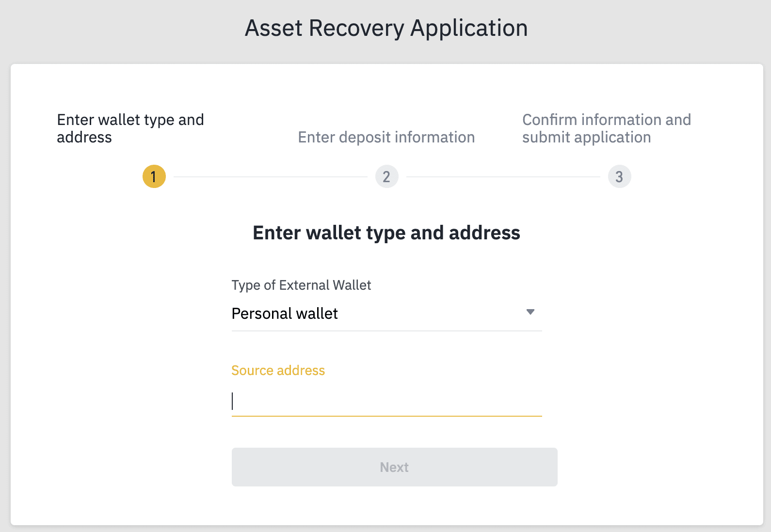Image resolution: width=771 pixels, height=532 pixels.
Task: Click the bold Enter wallet type heading
Action: point(386,233)
